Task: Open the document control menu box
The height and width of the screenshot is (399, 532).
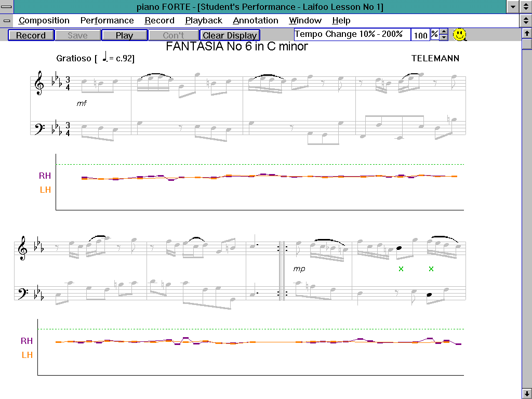Action: click(6, 21)
